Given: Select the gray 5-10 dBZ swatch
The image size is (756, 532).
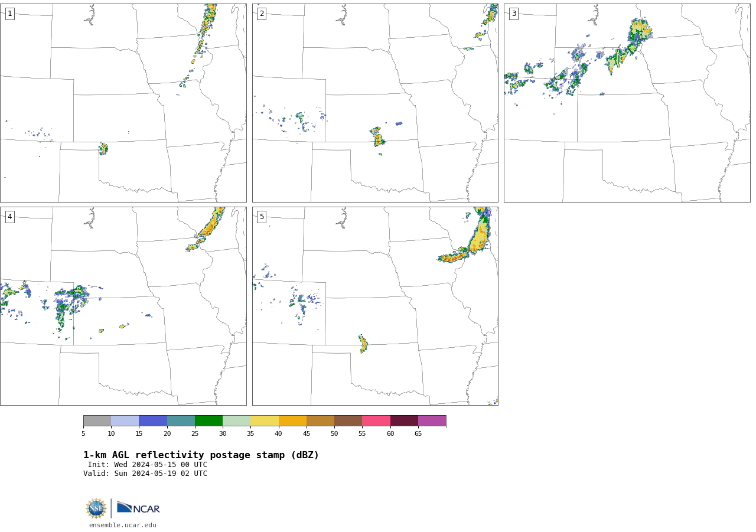Looking at the screenshot, I should tap(97, 420).
